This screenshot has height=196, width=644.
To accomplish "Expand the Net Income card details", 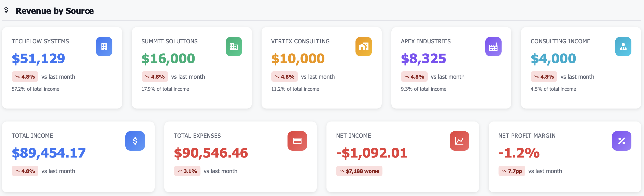I will (x=403, y=156).
